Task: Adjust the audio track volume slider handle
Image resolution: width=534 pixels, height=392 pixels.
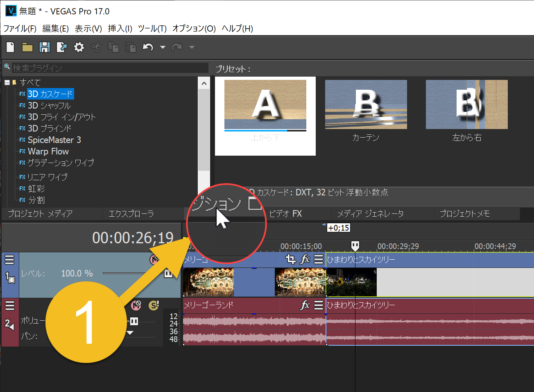Action: 134,322
